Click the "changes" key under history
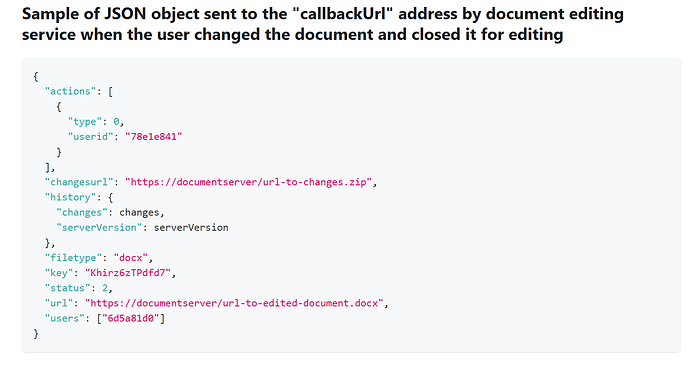Viewport: 690px width, 371px height. coord(82,213)
